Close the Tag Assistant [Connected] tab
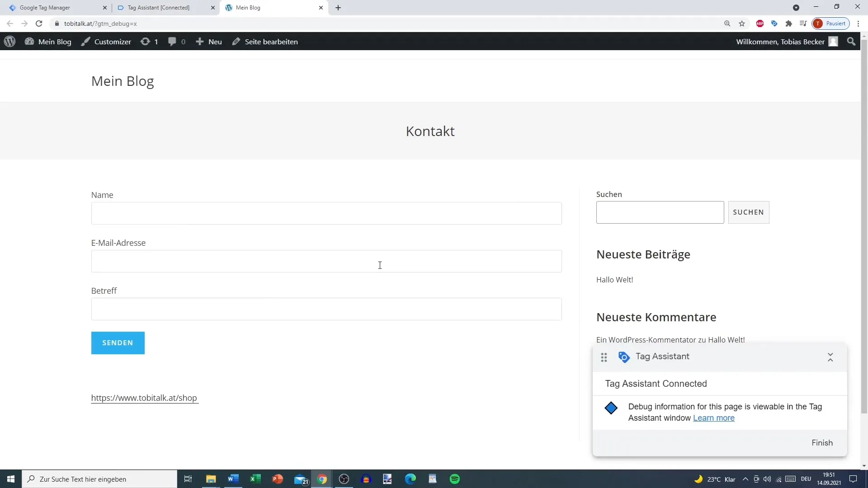868x488 pixels. [213, 8]
